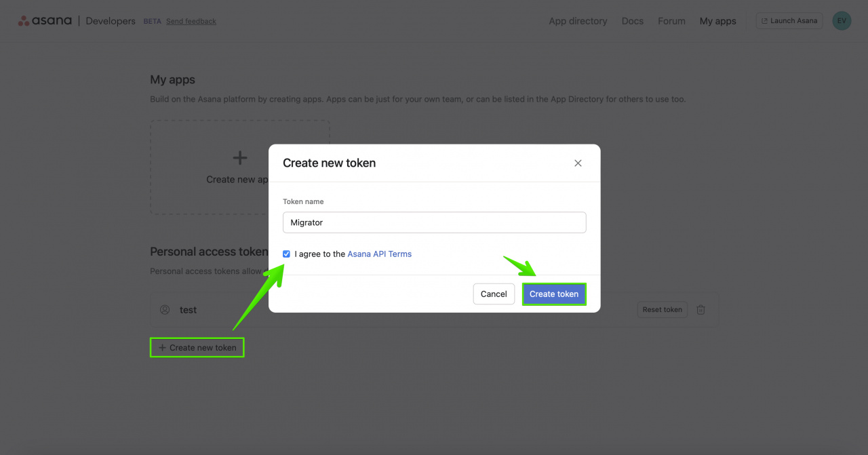Click the person icon beside the test token

click(x=164, y=309)
